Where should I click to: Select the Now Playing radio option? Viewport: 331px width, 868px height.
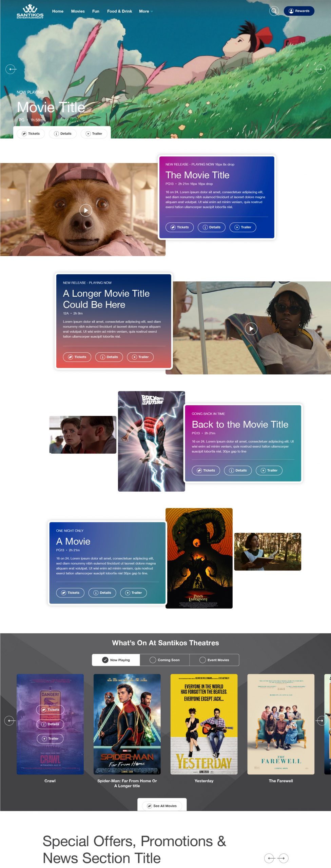(116, 660)
